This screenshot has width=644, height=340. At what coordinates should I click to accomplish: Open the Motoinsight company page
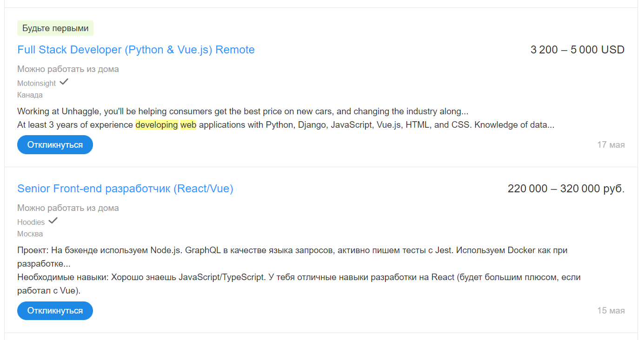(36, 84)
